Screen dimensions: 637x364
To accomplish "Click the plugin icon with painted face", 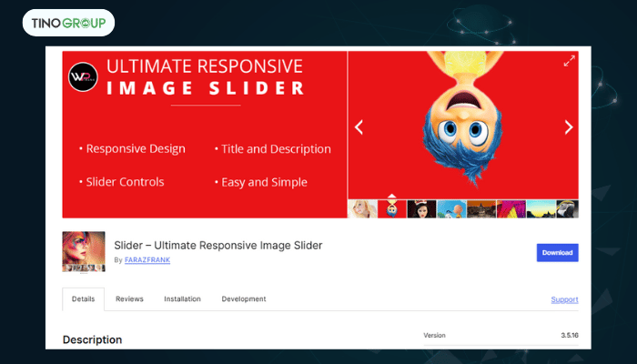I will click(x=84, y=252).
